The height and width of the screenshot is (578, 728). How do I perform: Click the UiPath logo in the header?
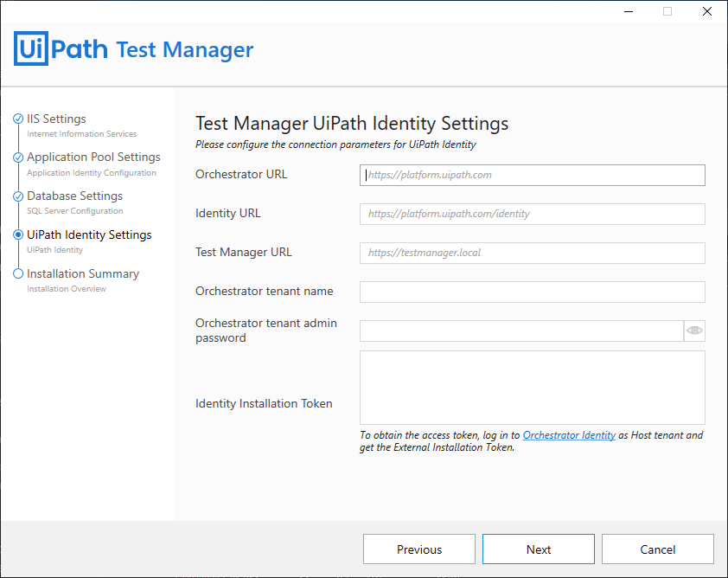[x=61, y=48]
